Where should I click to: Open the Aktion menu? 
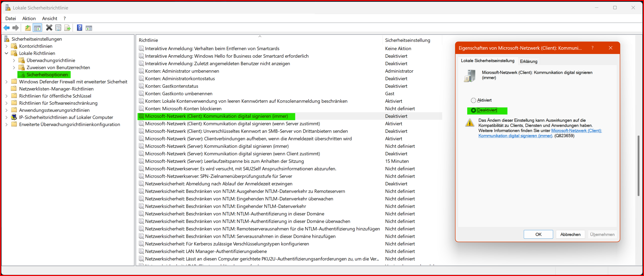click(x=29, y=19)
